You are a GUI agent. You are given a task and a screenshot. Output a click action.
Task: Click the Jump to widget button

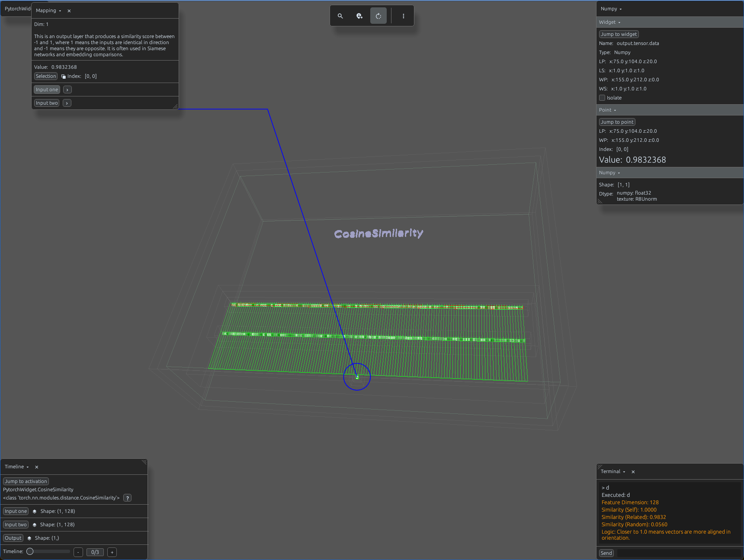tap(619, 34)
